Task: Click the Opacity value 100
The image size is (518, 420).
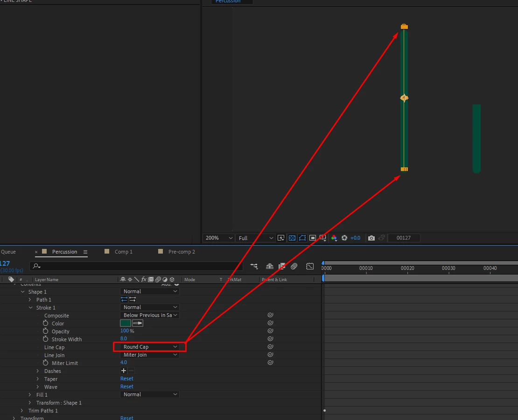Action: coord(125,330)
